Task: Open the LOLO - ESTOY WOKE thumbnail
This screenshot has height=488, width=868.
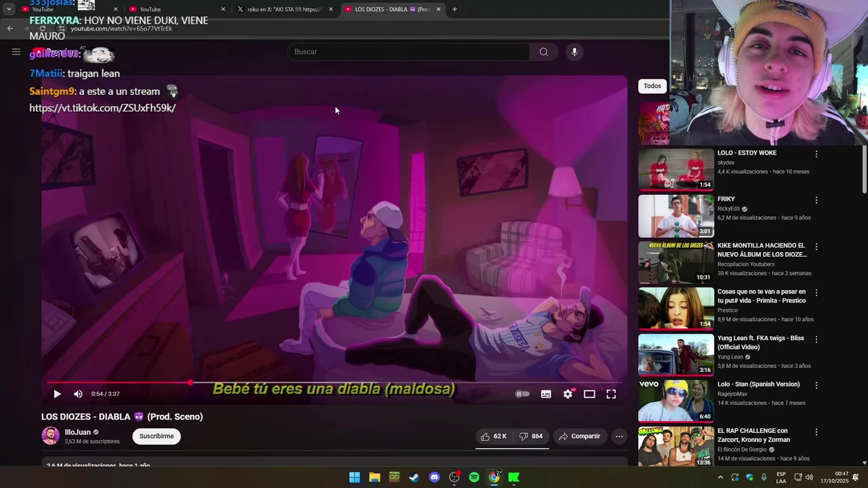Action: (x=676, y=169)
